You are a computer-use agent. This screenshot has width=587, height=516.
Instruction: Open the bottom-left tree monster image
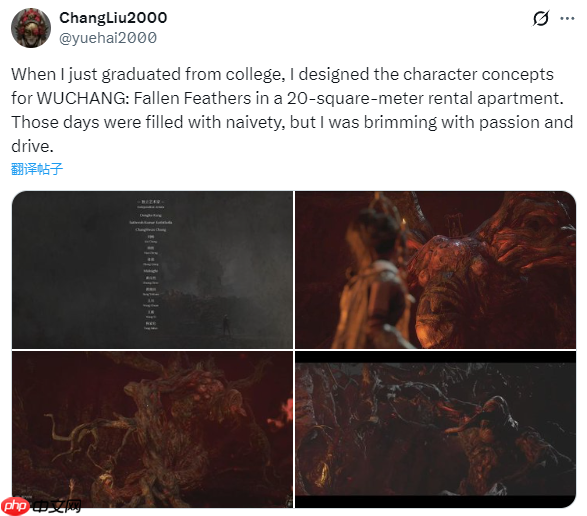[x=152, y=430]
